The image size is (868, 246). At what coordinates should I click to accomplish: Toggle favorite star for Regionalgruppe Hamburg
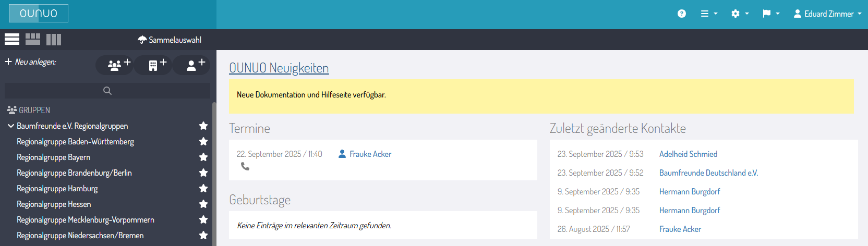[x=203, y=188]
